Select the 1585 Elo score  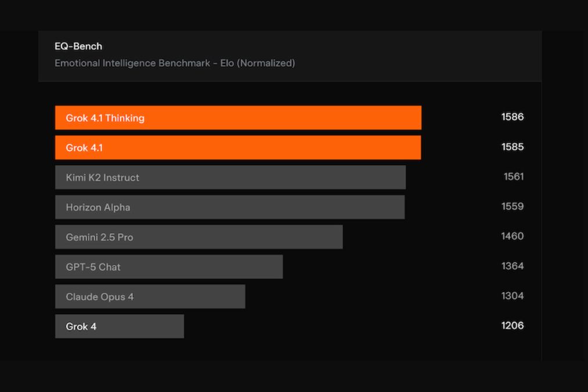click(x=513, y=147)
